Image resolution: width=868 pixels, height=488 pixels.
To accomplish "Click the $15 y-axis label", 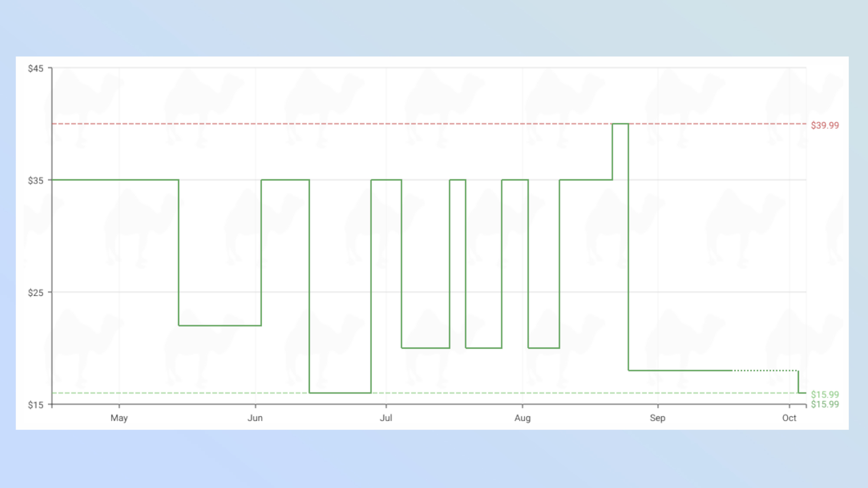I will point(36,405).
